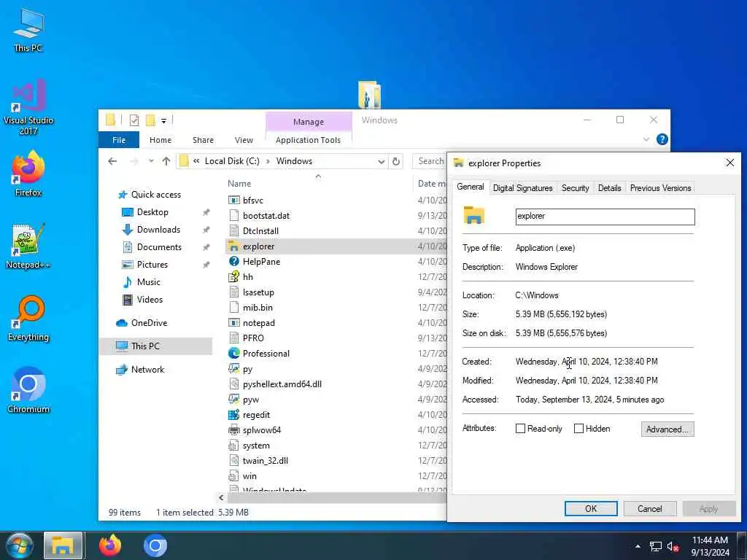Click the horizontal scrollbar left arrow
Screen dimensions: 747x560
coord(221,497)
